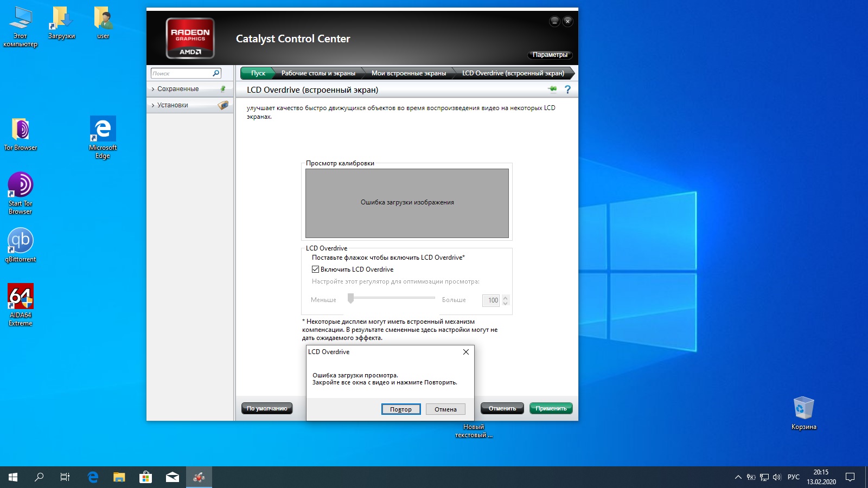The height and width of the screenshot is (488, 868).
Task: Click Отмена in the LCD Overdrive dialog
Action: (x=445, y=409)
